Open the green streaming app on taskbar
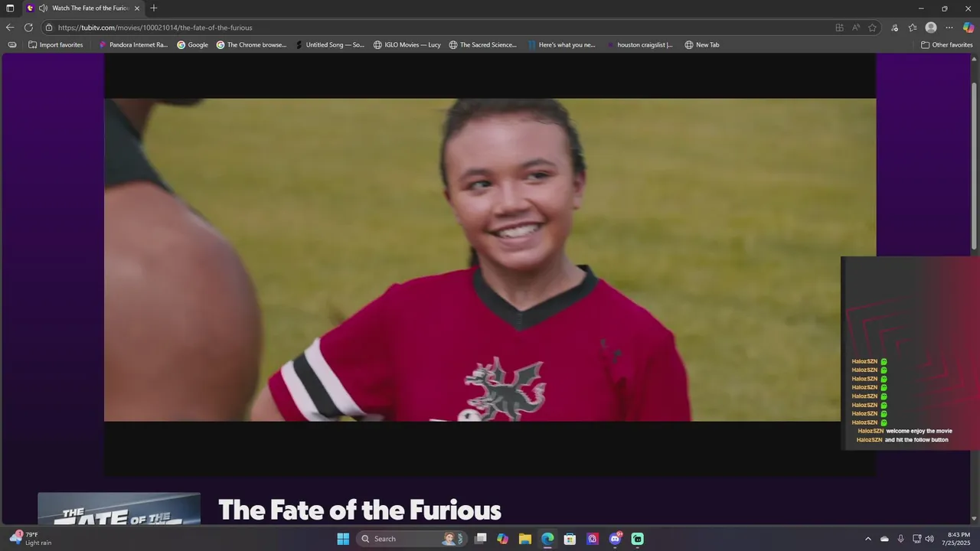 (x=637, y=539)
